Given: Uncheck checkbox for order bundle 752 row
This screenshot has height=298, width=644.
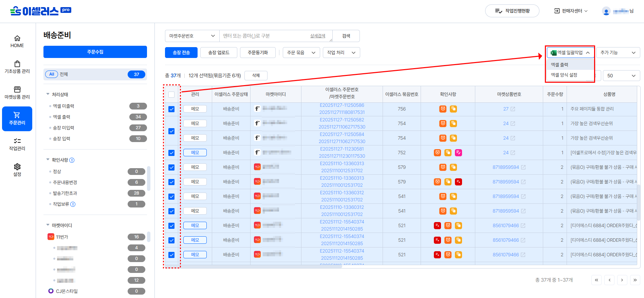Looking at the screenshot, I should (x=171, y=153).
